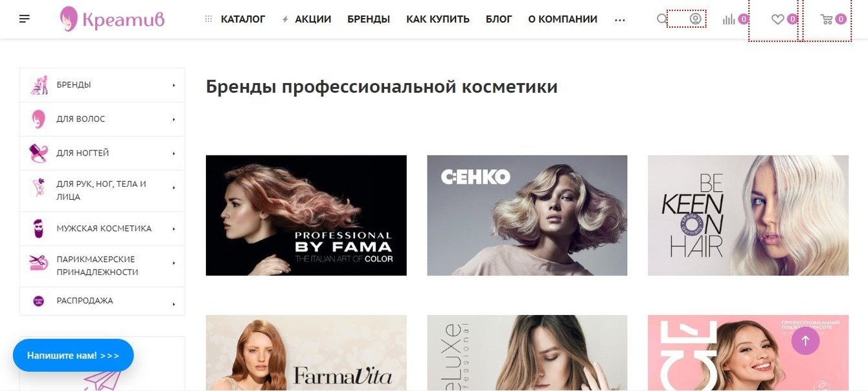Click the scroll-to-top arrow button

805,340
